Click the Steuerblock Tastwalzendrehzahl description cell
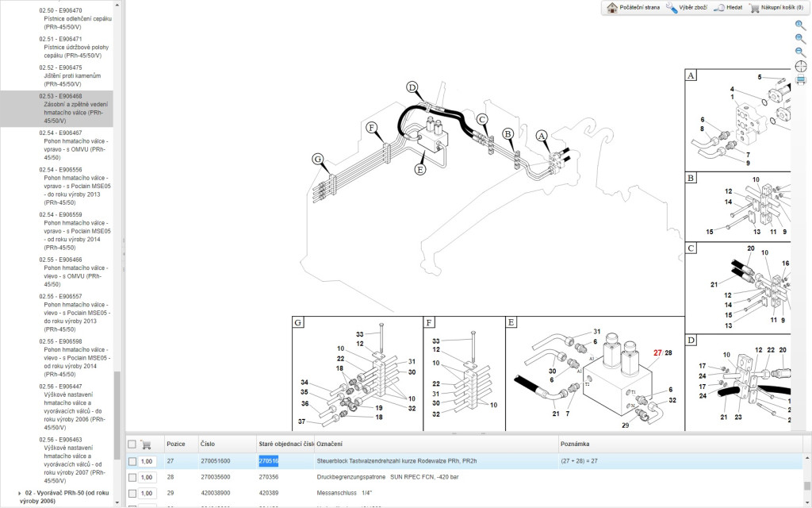The height and width of the screenshot is (508, 812). 396,461
